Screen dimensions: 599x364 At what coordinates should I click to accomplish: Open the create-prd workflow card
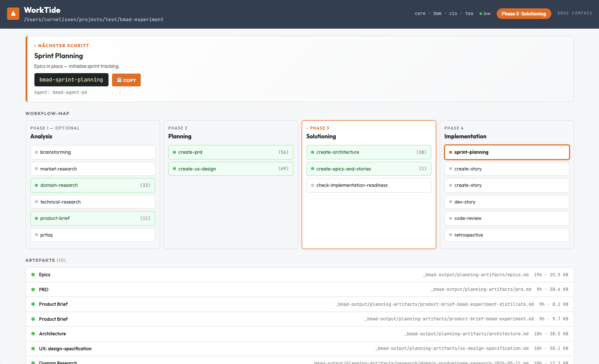coord(231,152)
